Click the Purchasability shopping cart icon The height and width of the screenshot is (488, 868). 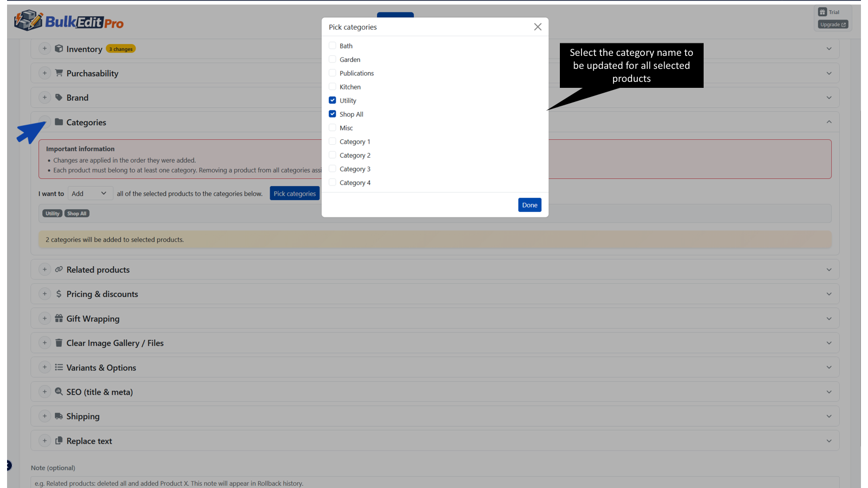(x=59, y=73)
